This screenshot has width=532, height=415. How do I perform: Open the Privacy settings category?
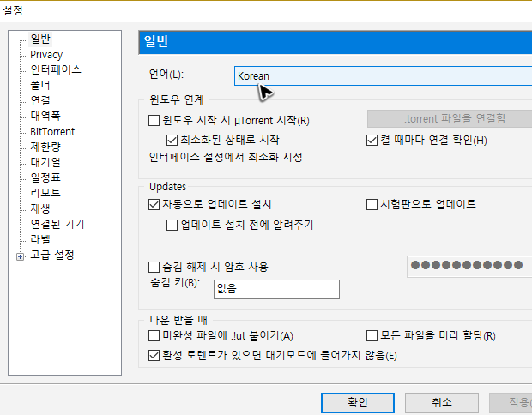pyautogui.click(x=46, y=55)
